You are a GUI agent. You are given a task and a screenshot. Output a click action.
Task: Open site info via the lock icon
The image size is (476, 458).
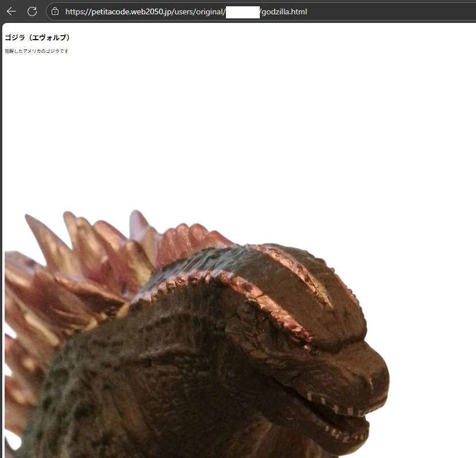(55, 11)
